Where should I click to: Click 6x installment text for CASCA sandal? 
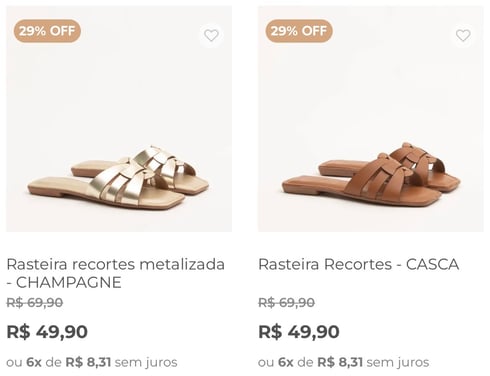click(286, 362)
